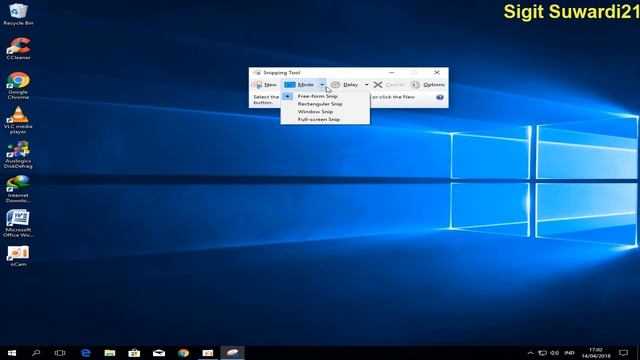Open taskbar search
This screenshot has width=640, height=360.
pos(36,353)
